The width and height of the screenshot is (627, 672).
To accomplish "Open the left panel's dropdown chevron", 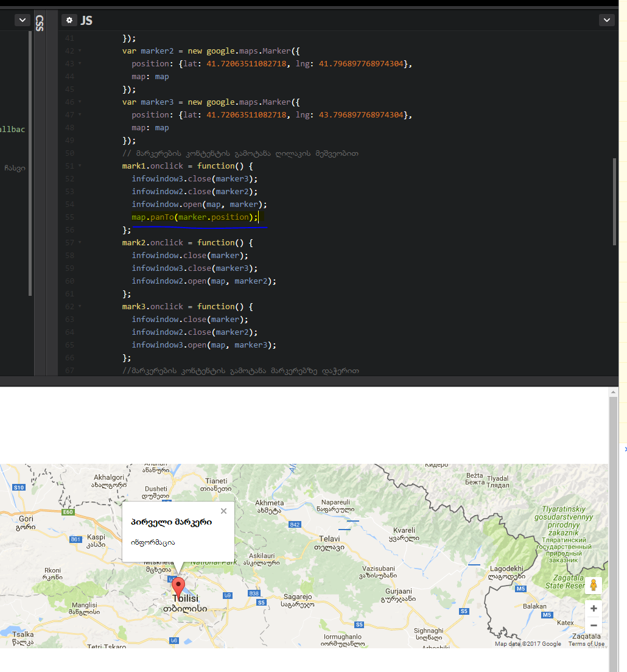I will 23,20.
